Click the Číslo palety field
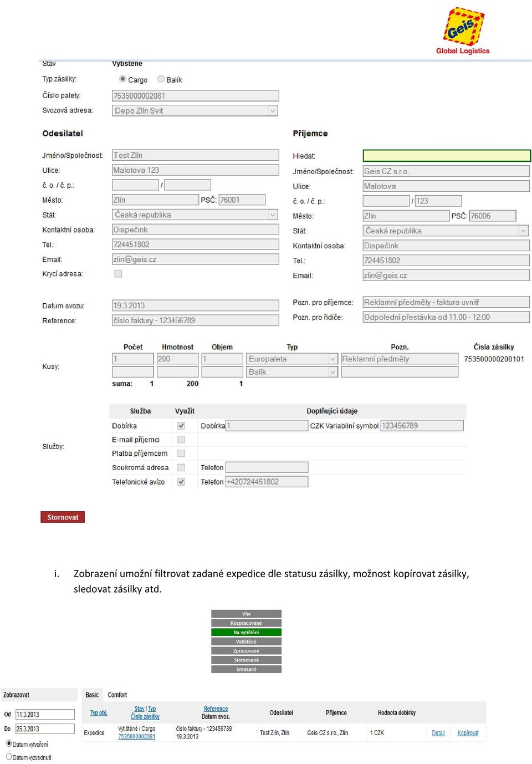This screenshot has width=532, height=764. [x=195, y=96]
